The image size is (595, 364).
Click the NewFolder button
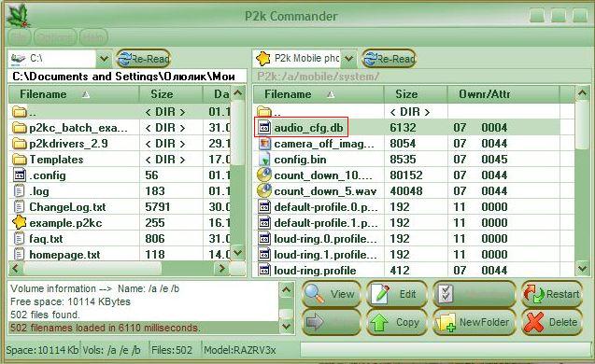(475, 322)
